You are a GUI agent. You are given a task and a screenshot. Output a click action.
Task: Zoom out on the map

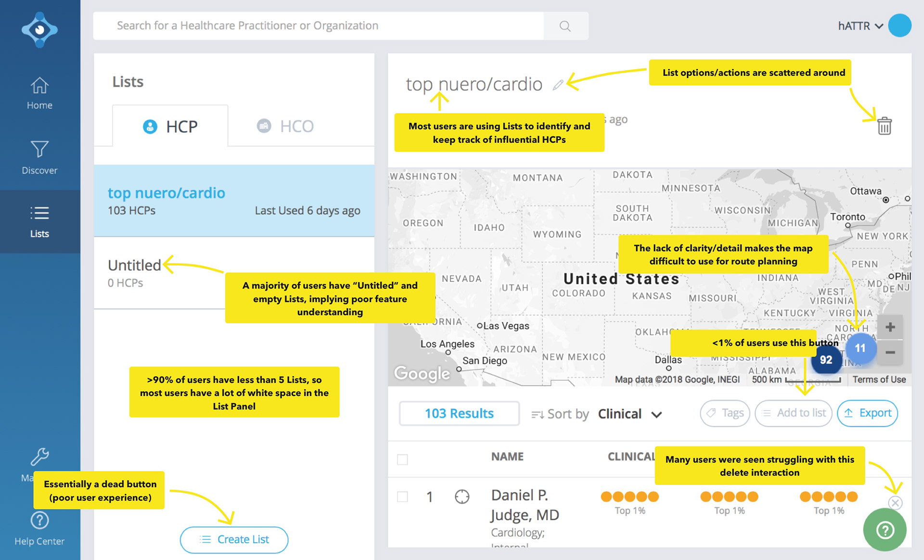(x=890, y=352)
